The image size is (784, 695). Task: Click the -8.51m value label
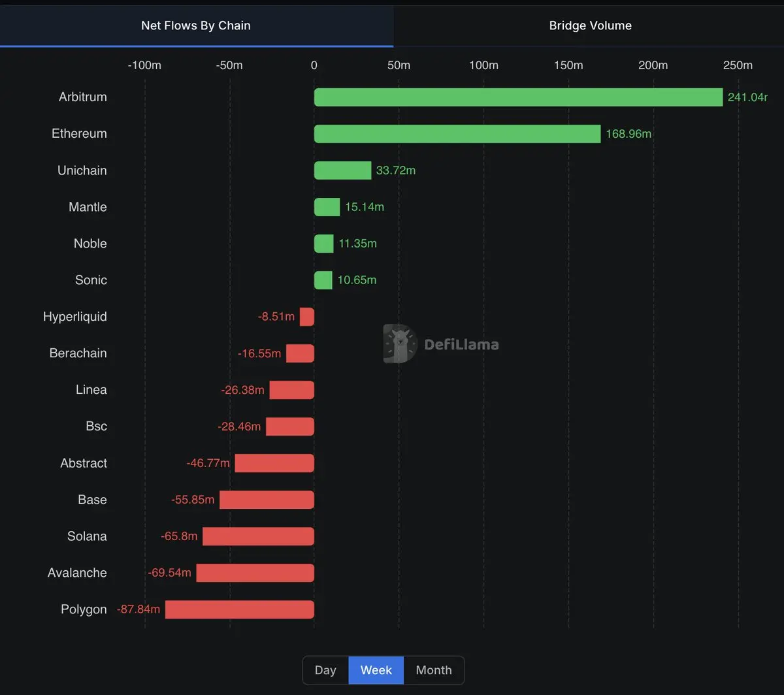pyautogui.click(x=276, y=317)
